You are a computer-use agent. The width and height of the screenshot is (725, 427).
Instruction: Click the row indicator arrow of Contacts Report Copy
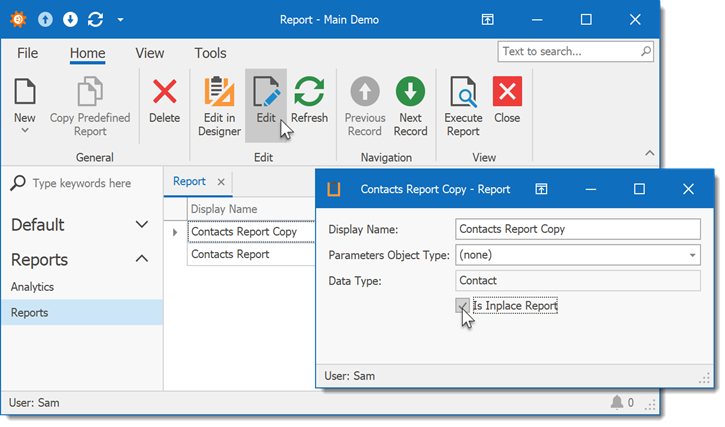pyautogui.click(x=175, y=232)
